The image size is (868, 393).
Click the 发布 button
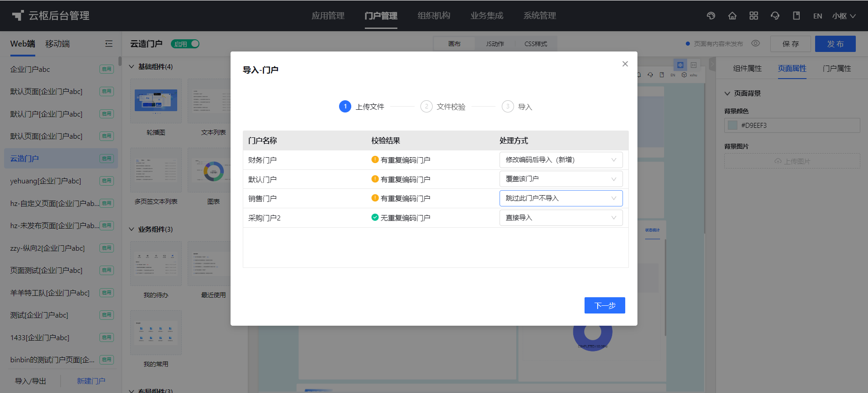(835, 44)
